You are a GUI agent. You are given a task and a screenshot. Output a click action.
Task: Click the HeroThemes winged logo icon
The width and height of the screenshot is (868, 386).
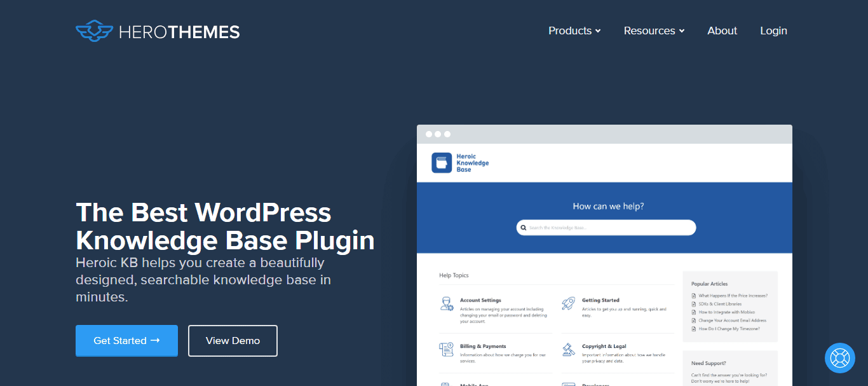click(93, 31)
